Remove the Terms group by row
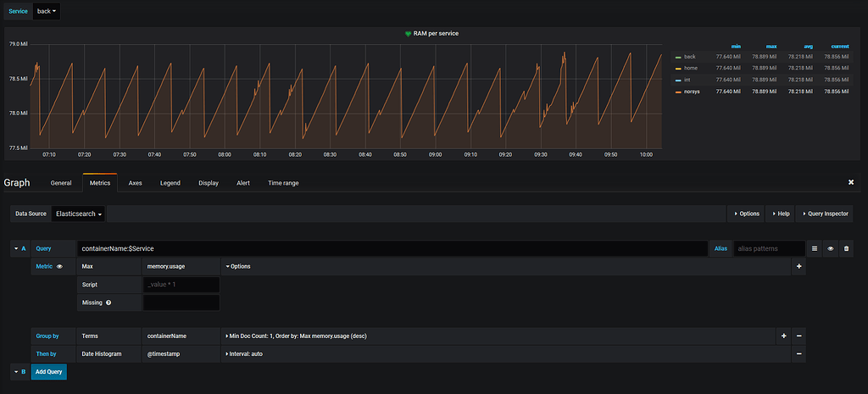 pos(799,336)
